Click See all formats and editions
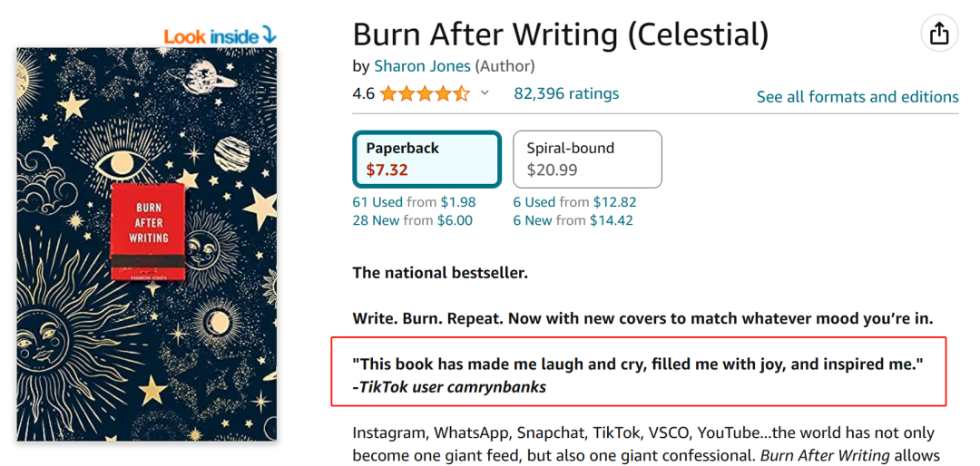The height and width of the screenshot is (466, 980). (x=857, y=97)
